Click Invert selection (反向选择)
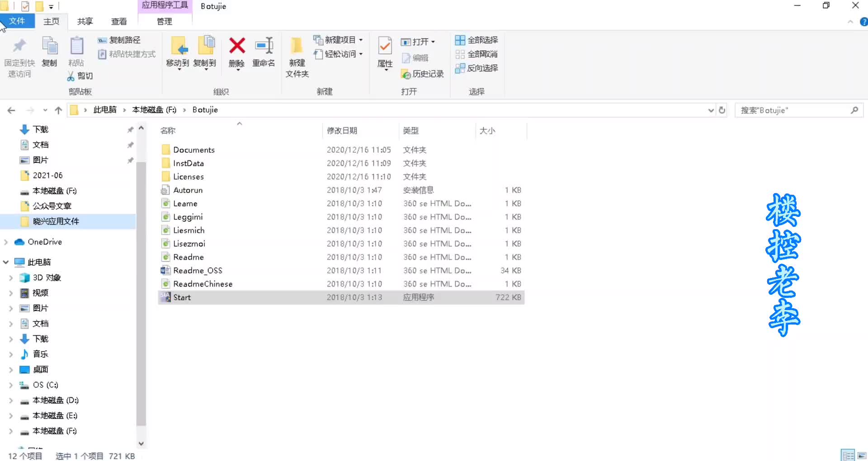This screenshot has height=461, width=868. click(476, 68)
